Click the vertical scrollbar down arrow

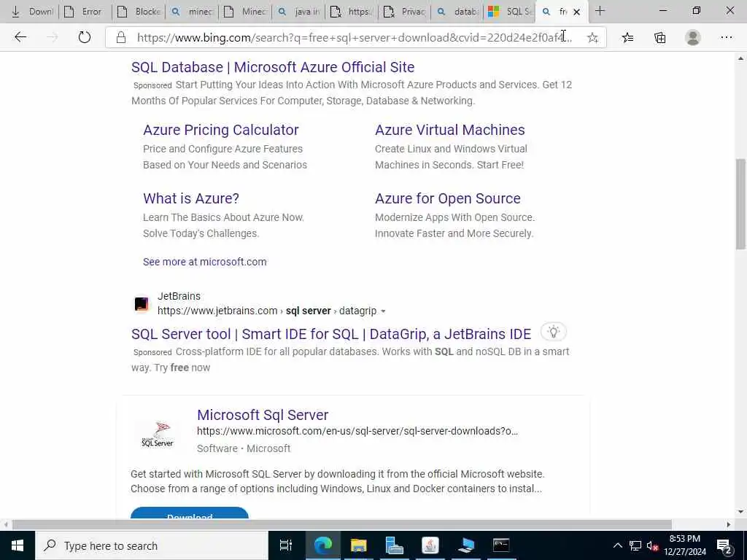pos(741,512)
